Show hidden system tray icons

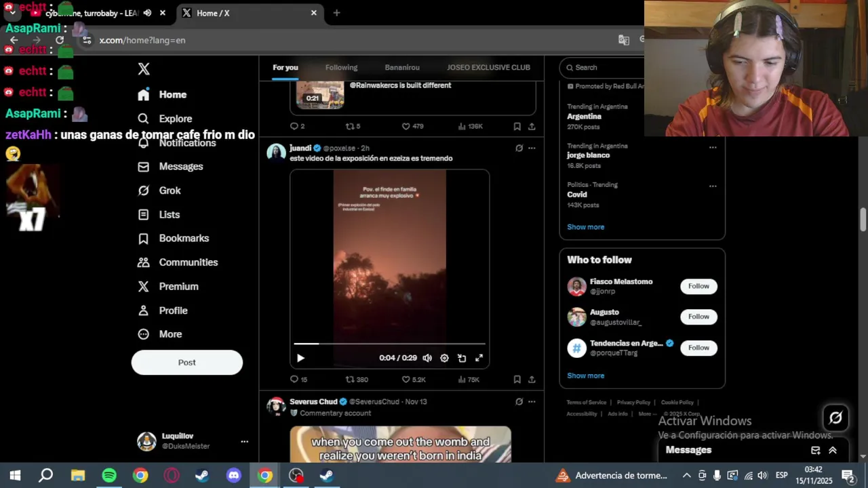(x=686, y=476)
